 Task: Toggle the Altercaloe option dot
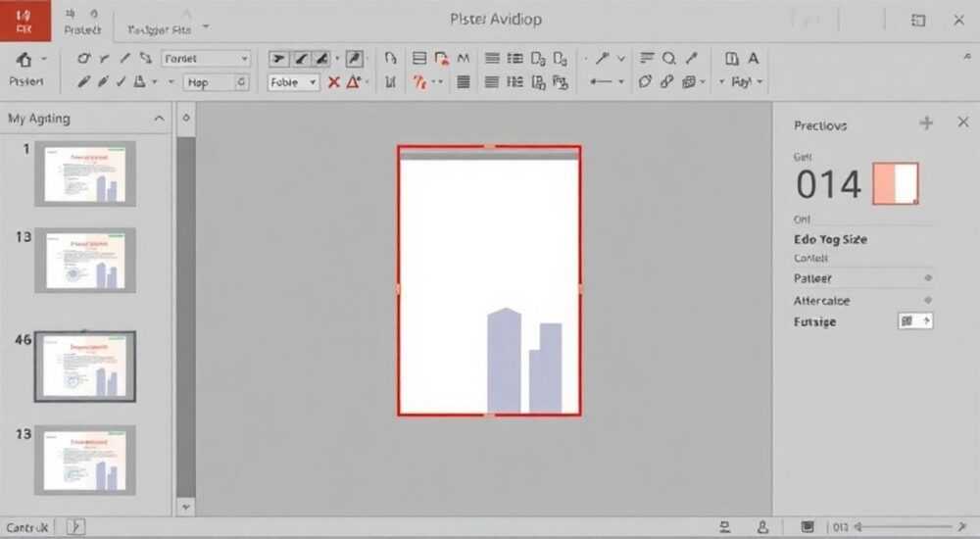[928, 300]
